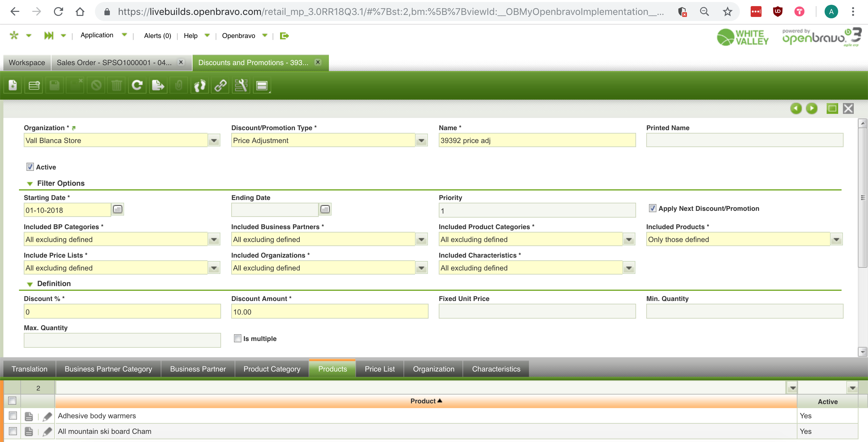The height and width of the screenshot is (442, 868).
Task: Click the Refresh toolbar icon
Action: [x=137, y=85]
